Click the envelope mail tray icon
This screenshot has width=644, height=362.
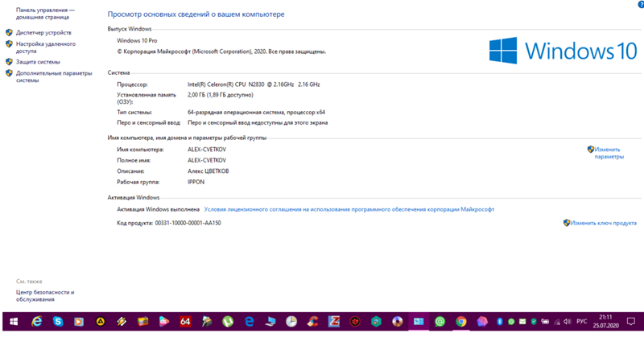[x=522, y=322]
